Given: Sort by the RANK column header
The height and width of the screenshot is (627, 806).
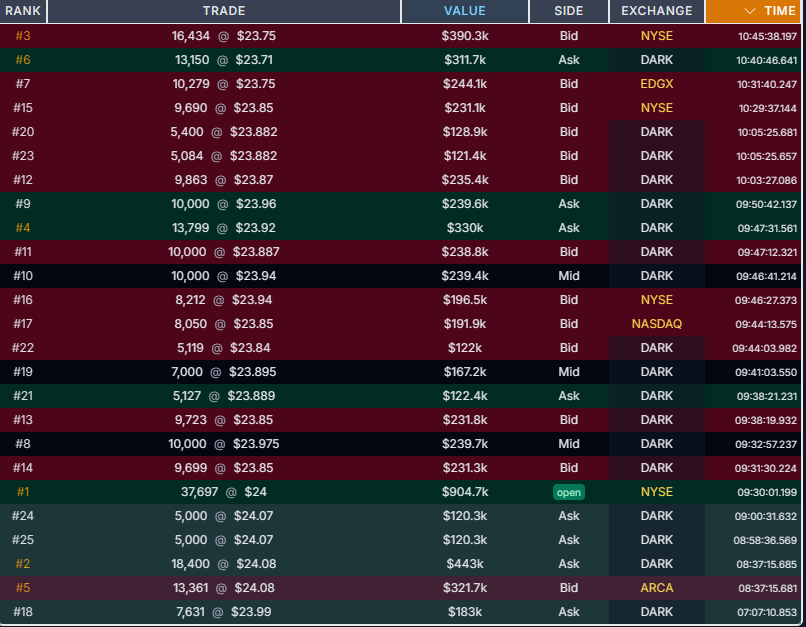Looking at the screenshot, I should [x=23, y=11].
